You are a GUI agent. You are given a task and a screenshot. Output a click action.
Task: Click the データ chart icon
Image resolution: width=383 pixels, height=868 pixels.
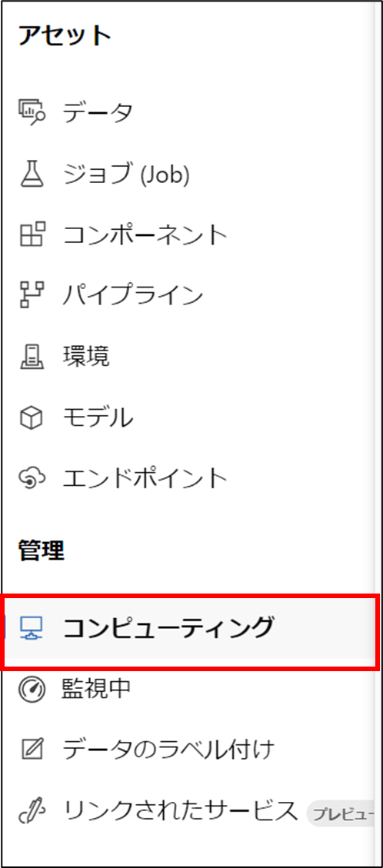[x=32, y=113]
